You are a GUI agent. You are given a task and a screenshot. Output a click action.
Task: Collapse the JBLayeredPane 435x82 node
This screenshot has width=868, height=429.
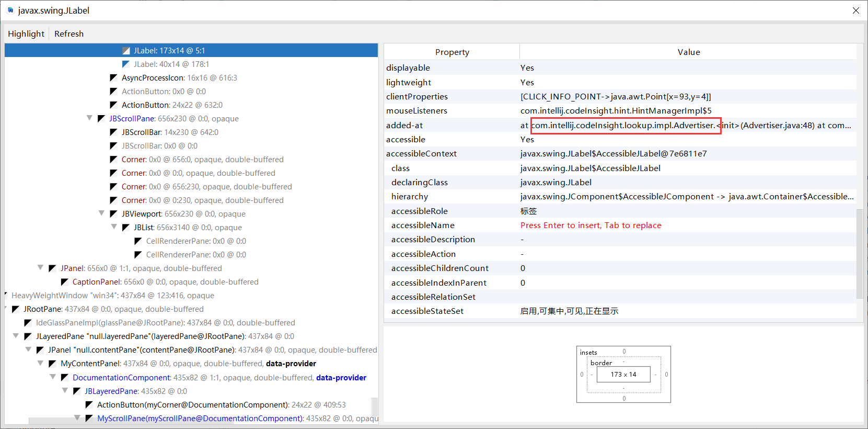point(65,390)
